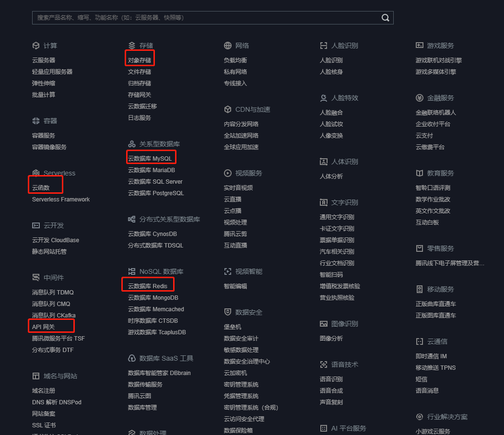Select 云数据库 Redis
The image size is (504, 435).
coord(147,284)
